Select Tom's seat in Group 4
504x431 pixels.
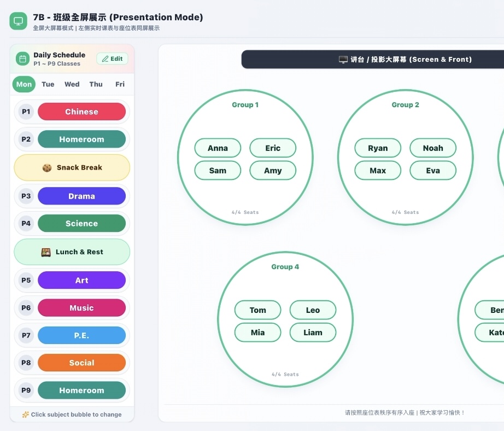point(258,310)
